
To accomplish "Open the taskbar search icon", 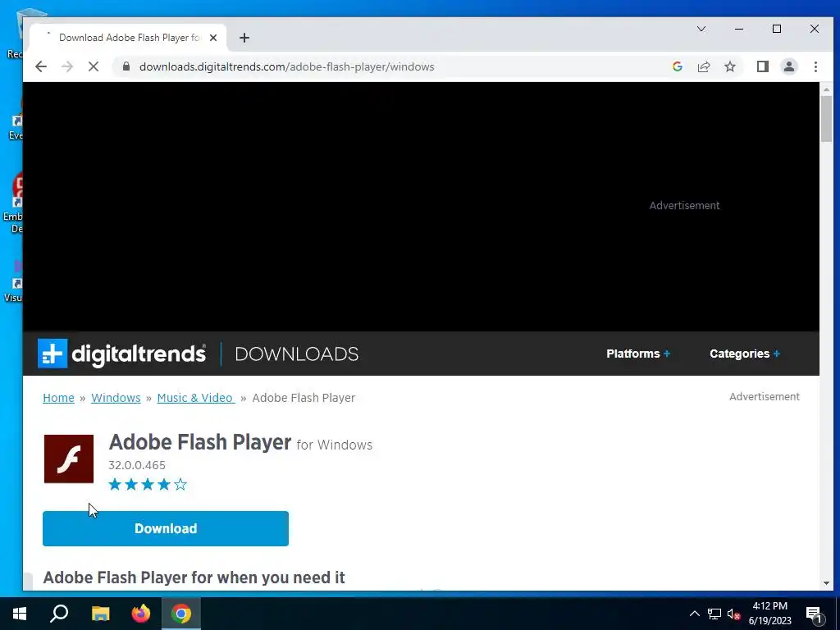I will [59, 614].
